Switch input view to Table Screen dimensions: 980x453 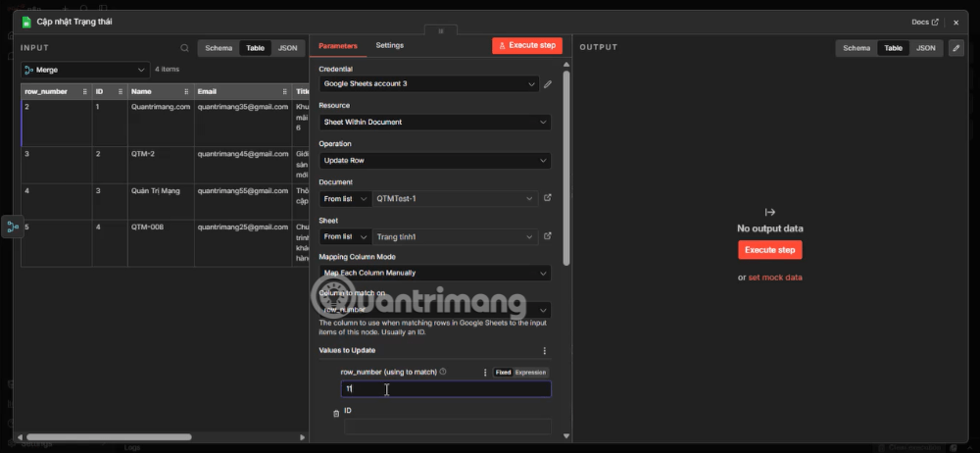click(x=255, y=48)
